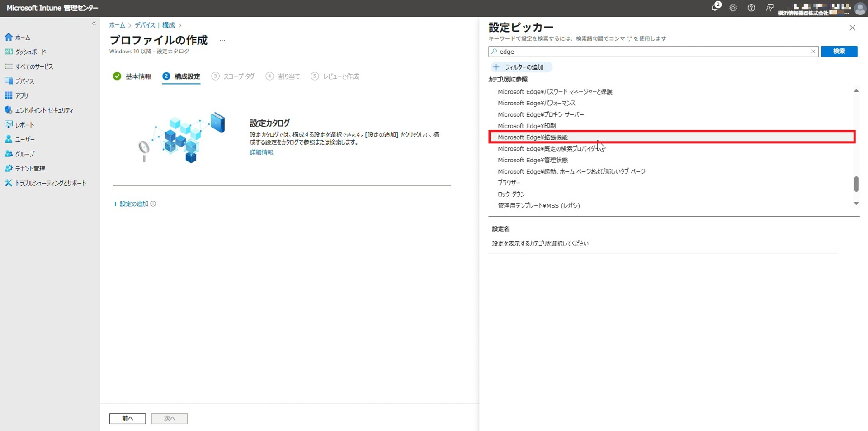
Task: Open the feedback icon in header
Action: (769, 8)
